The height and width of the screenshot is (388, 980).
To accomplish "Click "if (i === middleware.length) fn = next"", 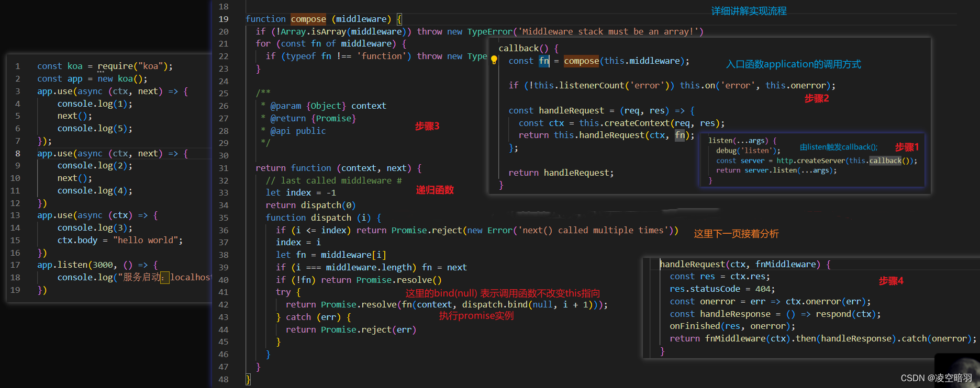I will [x=371, y=268].
